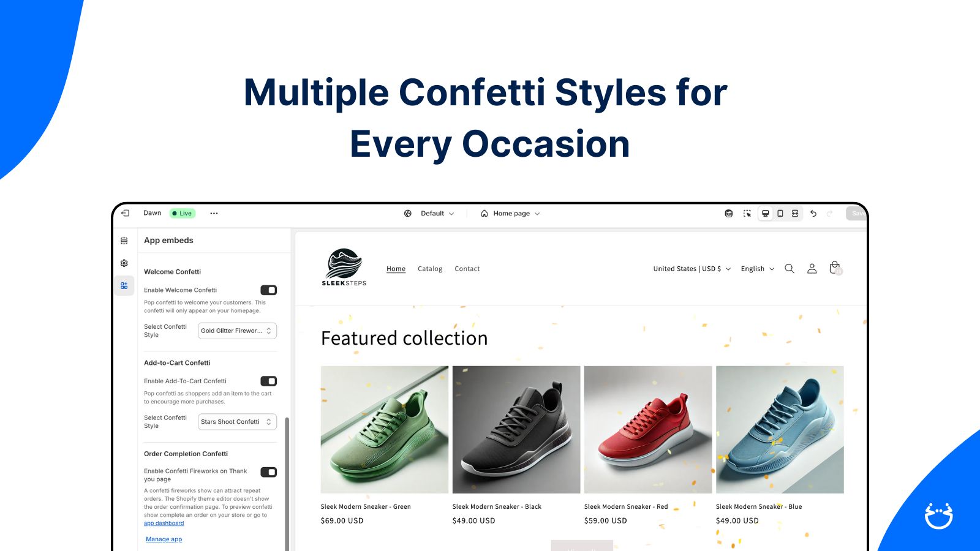Open the app dashboard link

tap(164, 523)
